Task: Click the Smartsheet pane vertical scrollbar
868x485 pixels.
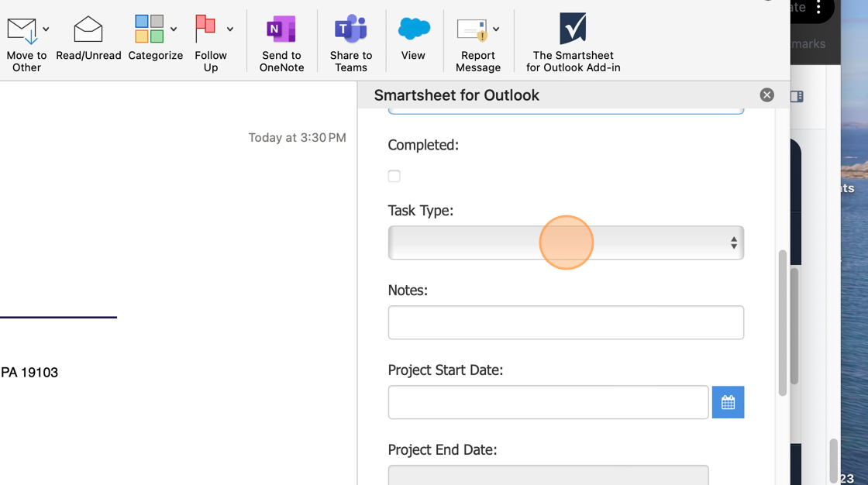Action: point(782,323)
